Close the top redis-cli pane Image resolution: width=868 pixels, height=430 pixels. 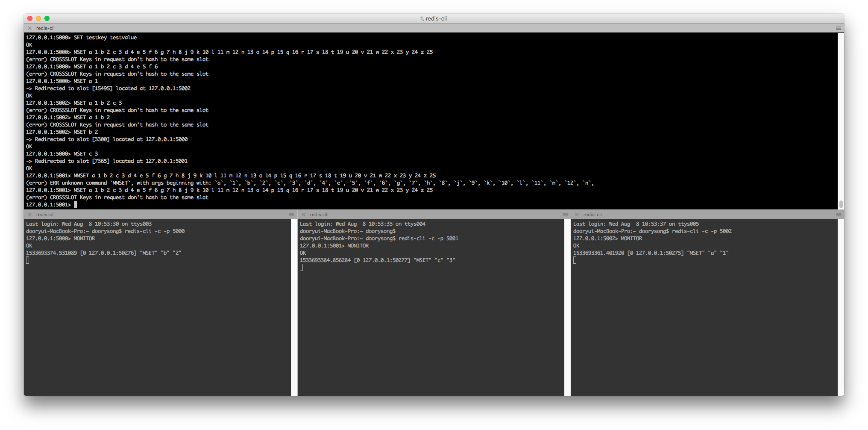click(x=29, y=28)
